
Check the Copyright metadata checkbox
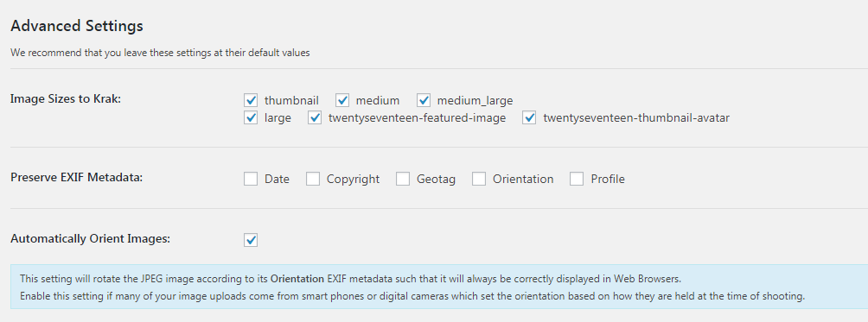(313, 179)
